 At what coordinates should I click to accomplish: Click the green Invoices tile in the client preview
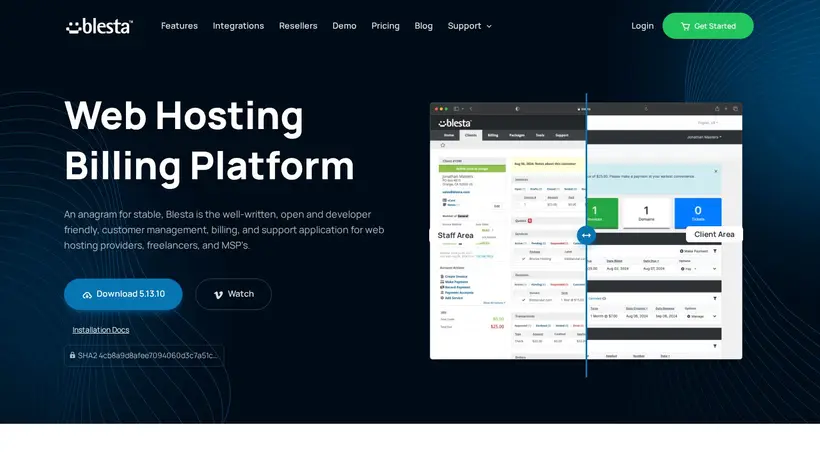(602, 213)
